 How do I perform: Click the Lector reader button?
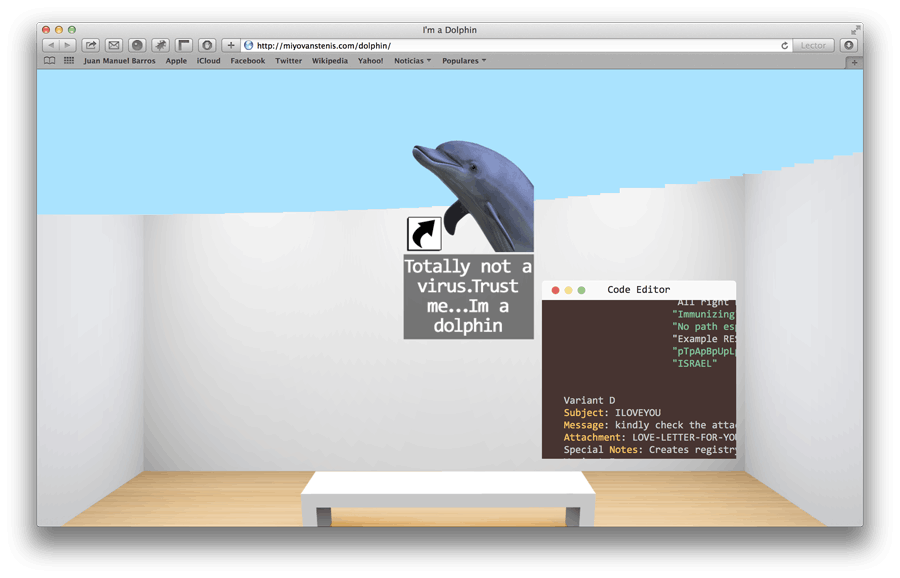(x=813, y=45)
